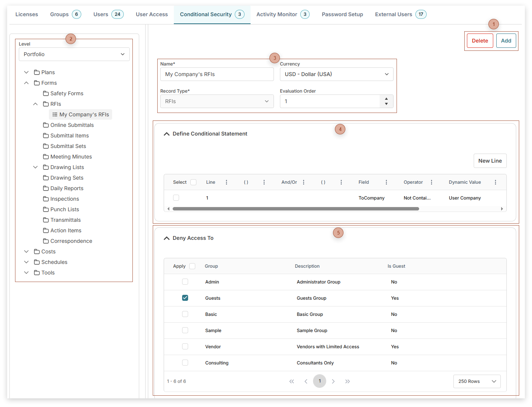This screenshot has width=532, height=407.
Task: Select the checkbox for condition line 1
Action: pyautogui.click(x=176, y=197)
